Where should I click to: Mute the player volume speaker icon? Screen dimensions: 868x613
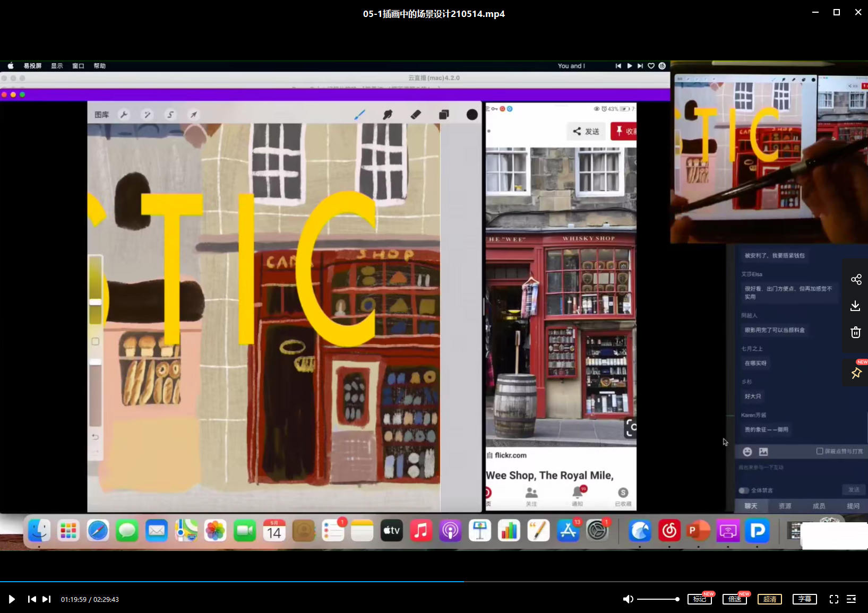[628, 599]
